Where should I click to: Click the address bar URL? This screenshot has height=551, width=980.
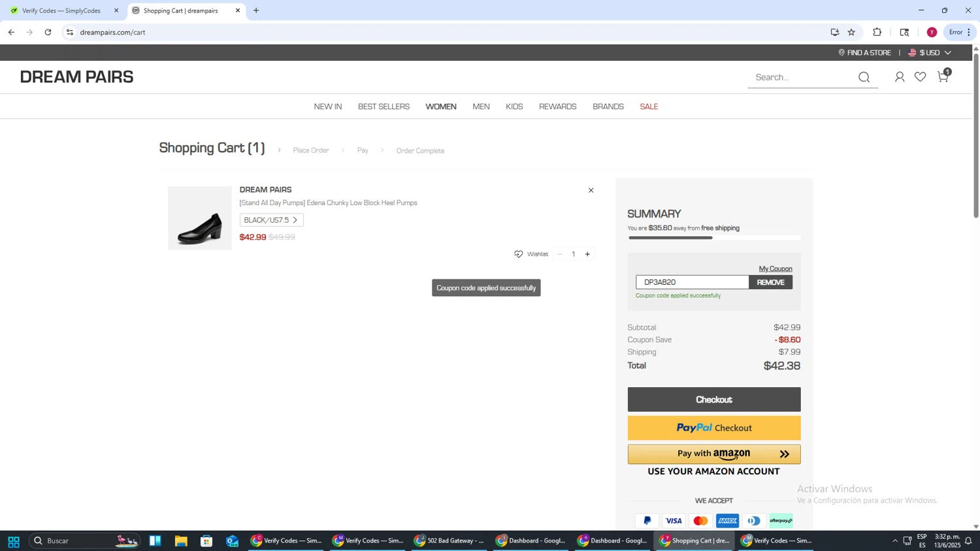pos(112,32)
